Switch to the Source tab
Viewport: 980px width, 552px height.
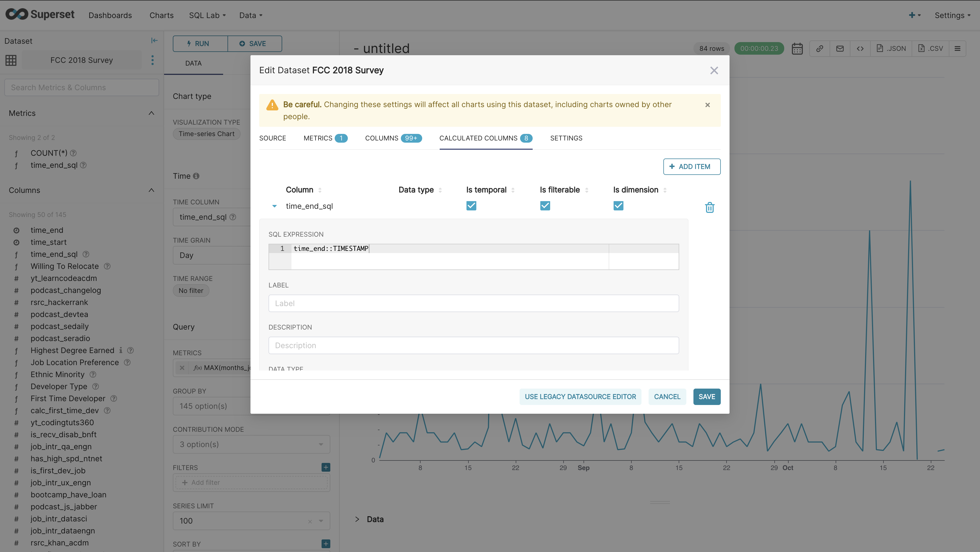click(272, 138)
